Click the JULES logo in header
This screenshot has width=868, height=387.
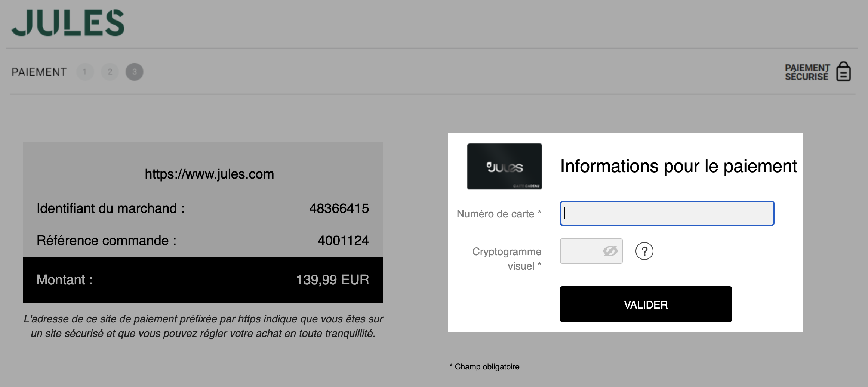pos(68,23)
